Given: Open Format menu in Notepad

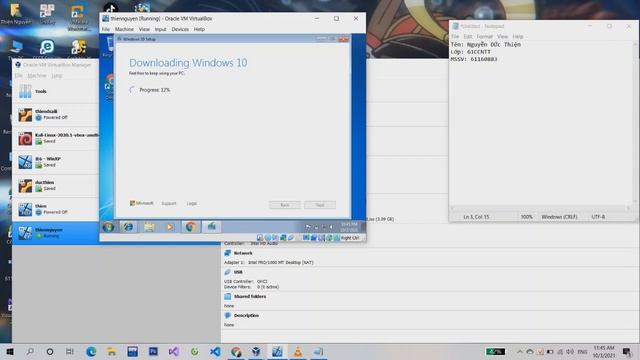Looking at the screenshot, I should click(x=484, y=37).
